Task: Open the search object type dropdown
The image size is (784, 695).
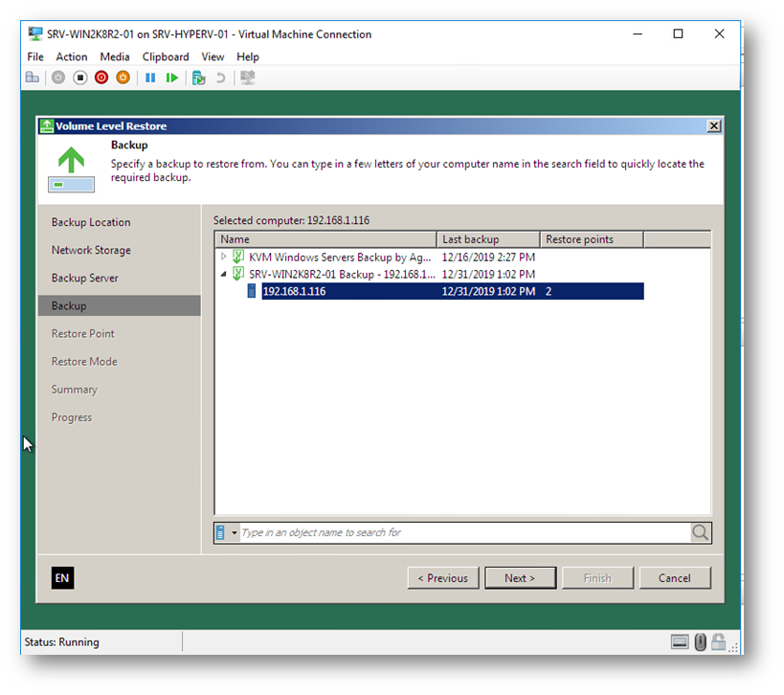Action: pos(234,533)
